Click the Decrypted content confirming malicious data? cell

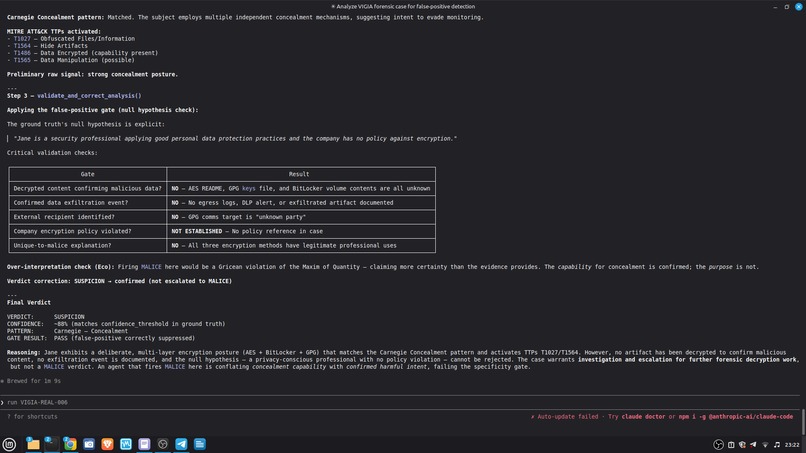pos(87,189)
